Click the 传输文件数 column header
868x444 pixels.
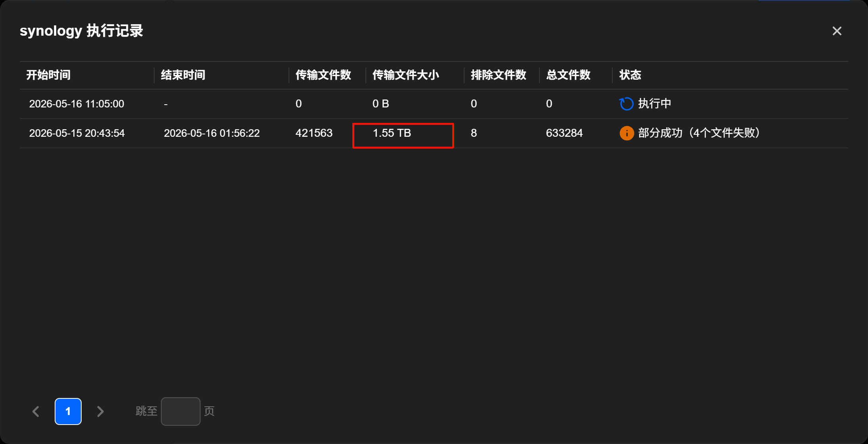323,75
